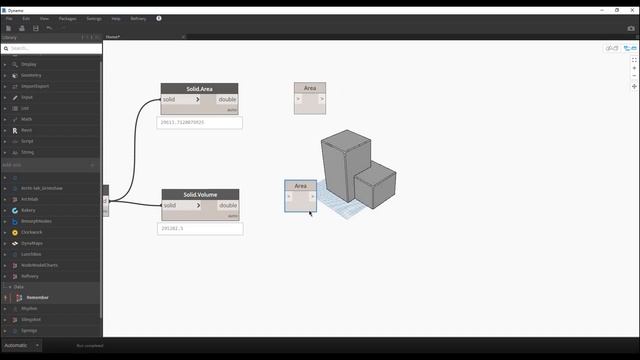Click the library panel scrollbar
The image size is (640, 360).
(x=101, y=190)
